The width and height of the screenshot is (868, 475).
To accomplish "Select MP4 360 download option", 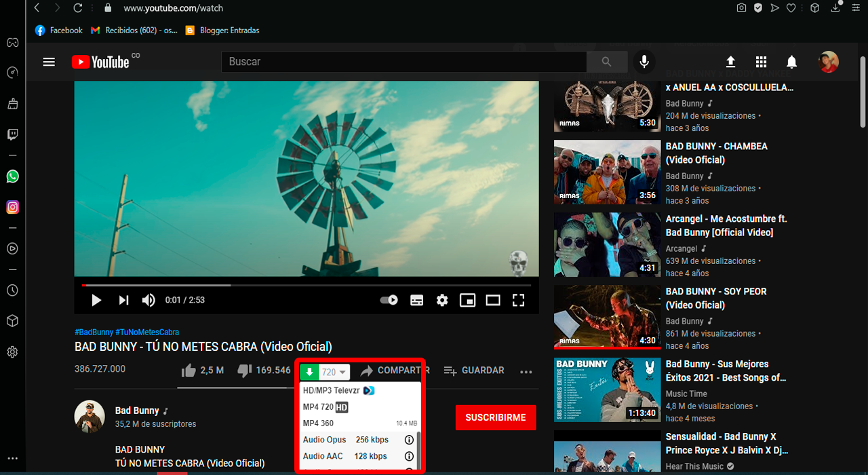I will click(359, 423).
